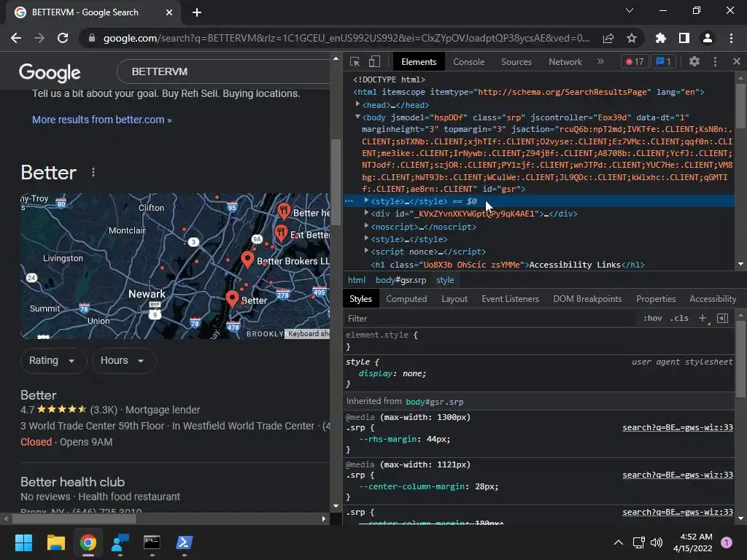Open the tab search chevron
The width and height of the screenshot is (747, 560).
click(x=630, y=10)
